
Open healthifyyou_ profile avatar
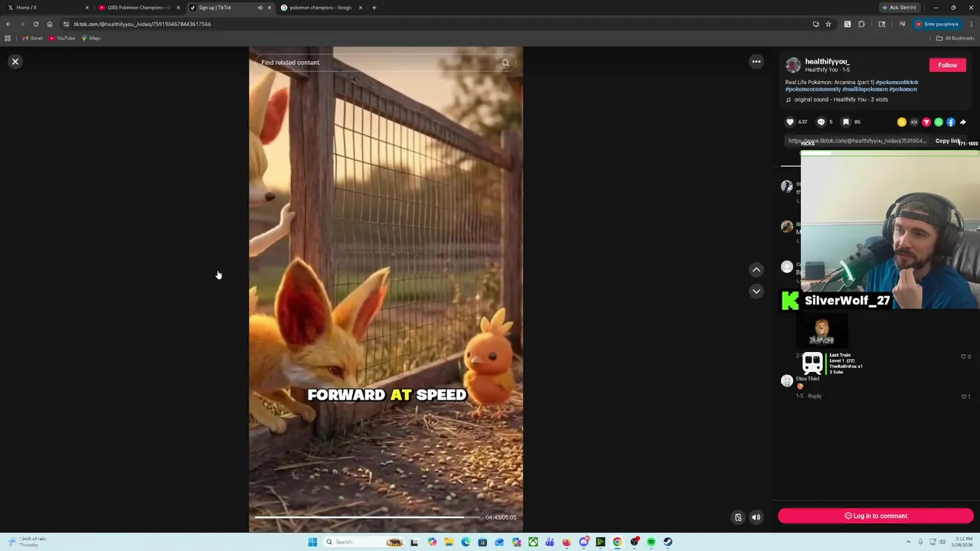point(793,65)
